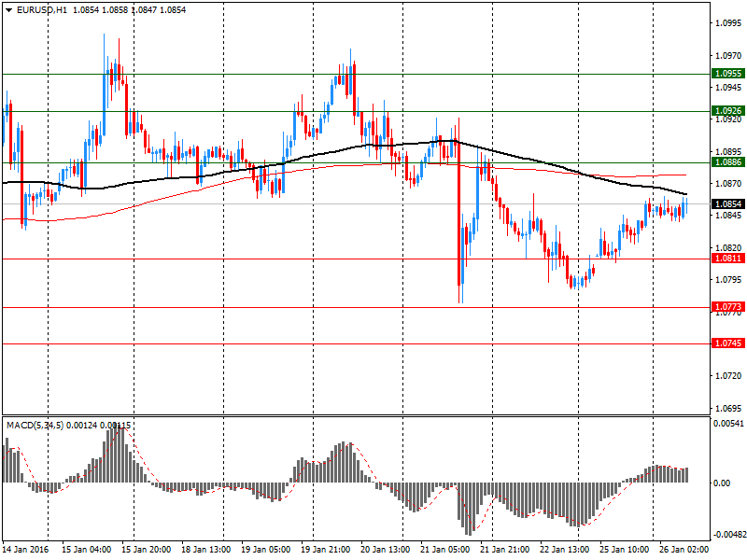The width and height of the screenshot is (747, 560).
Task: Select the 1.0955 green level label
Action: click(x=727, y=74)
